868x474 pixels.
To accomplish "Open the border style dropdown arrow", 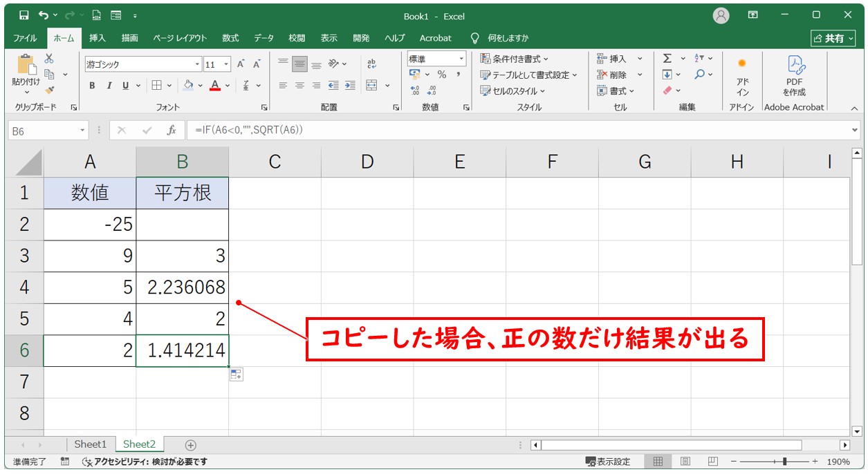I will click(x=169, y=84).
